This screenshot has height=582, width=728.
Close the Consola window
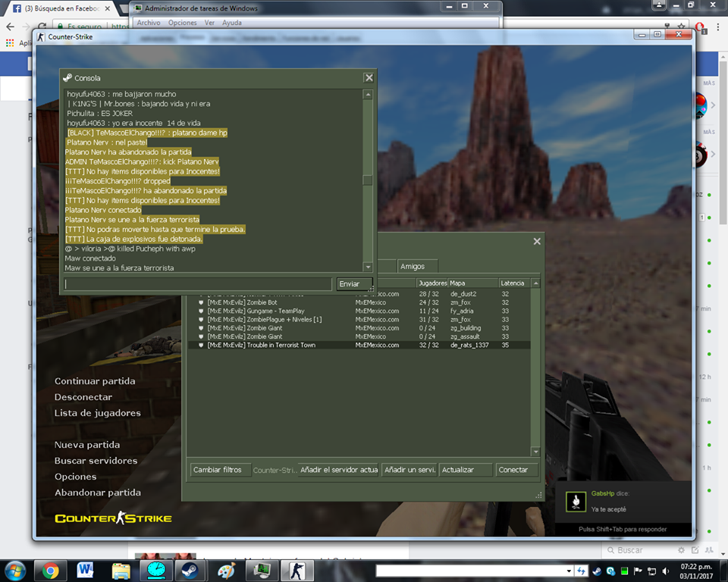[369, 77]
